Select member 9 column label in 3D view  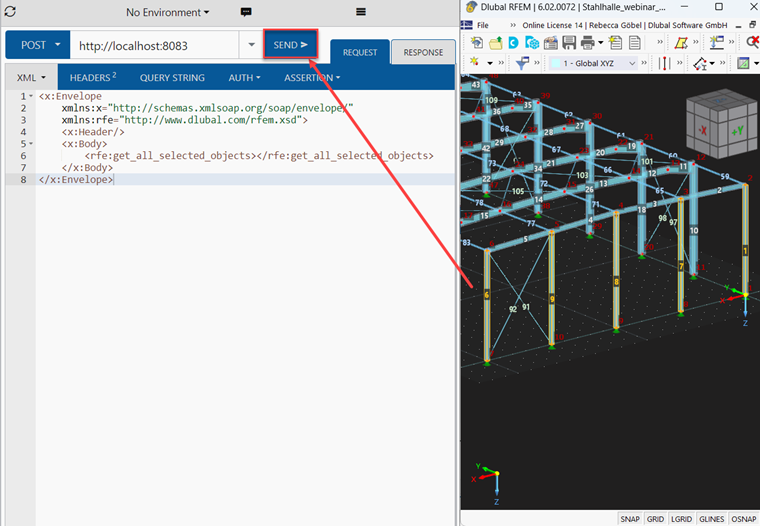[x=552, y=299]
